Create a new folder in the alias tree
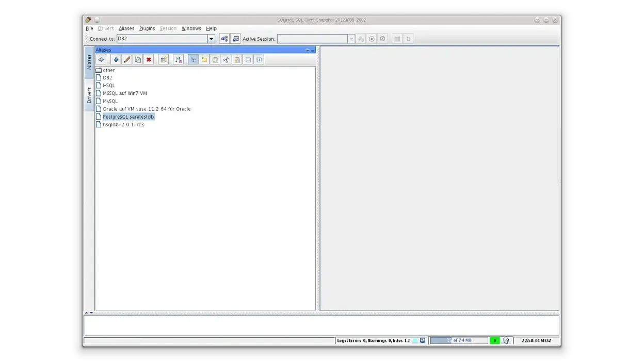 coord(204,59)
